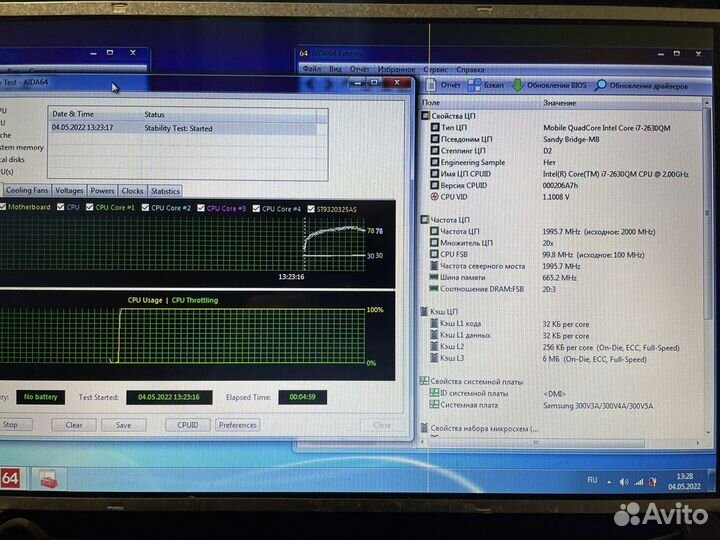Click the Тип ЦП row icon

(434, 127)
